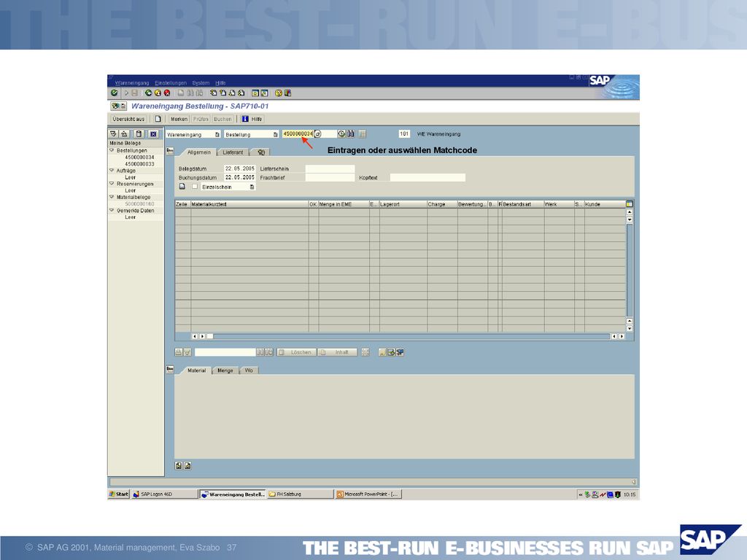Click the yellow Help question-mark icon
Screen dimensions: 747x560
click(x=279, y=93)
